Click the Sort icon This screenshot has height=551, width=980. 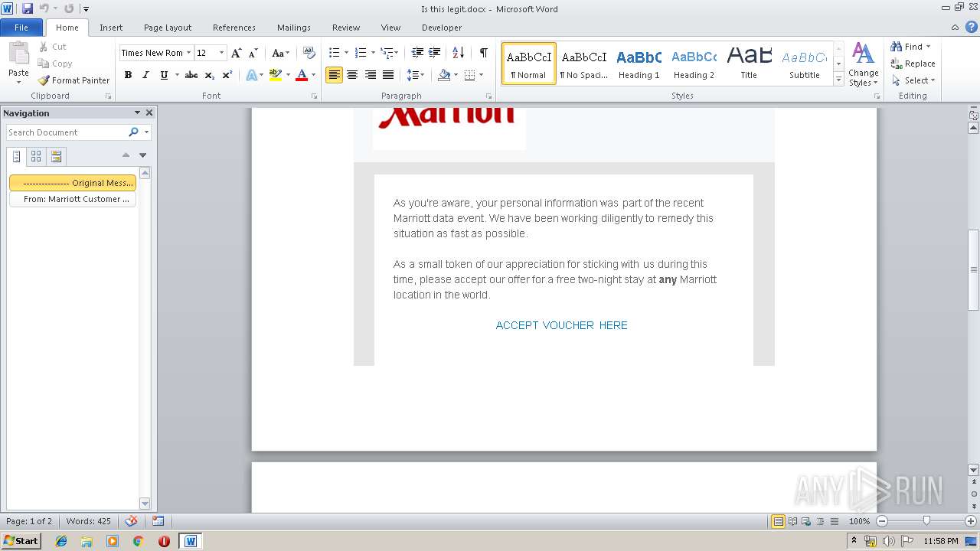459,53
